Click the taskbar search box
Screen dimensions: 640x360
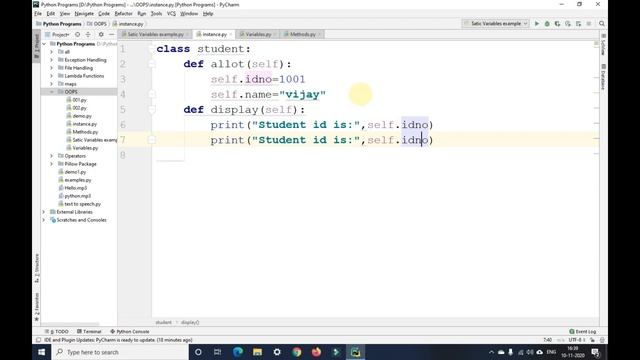click(120, 352)
